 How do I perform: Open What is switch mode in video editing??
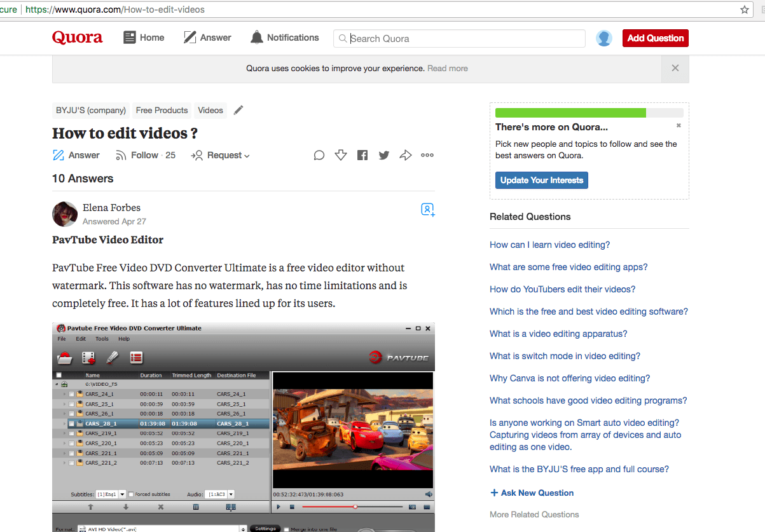(565, 356)
